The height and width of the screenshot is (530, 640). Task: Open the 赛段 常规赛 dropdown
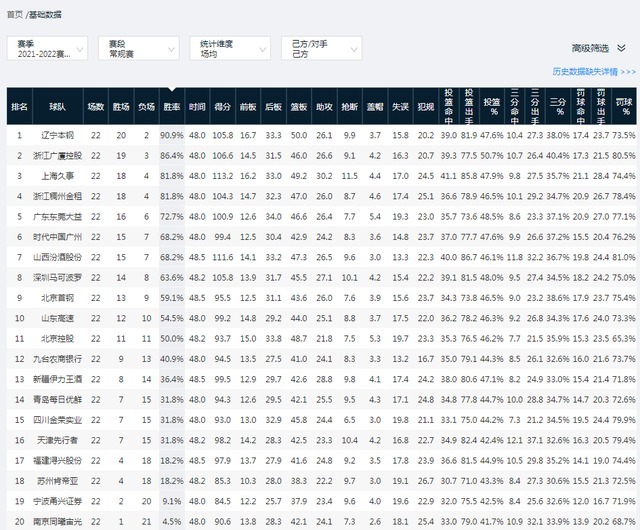[139, 49]
